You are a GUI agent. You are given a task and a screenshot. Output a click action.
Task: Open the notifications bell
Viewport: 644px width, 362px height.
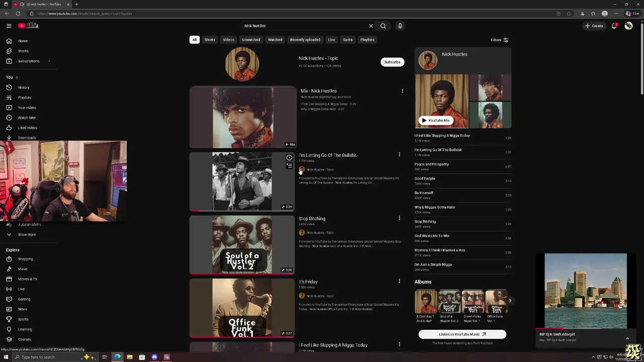pyautogui.click(x=614, y=26)
